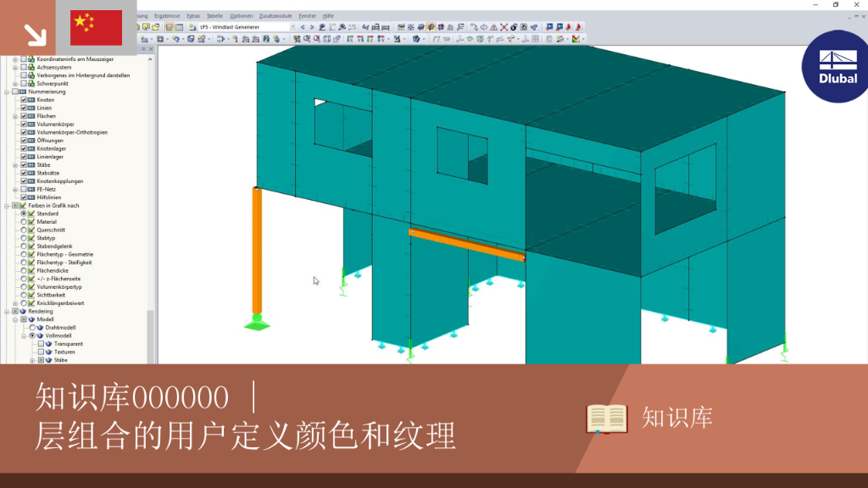Collapse the Nummerierung tree node

click(x=7, y=91)
